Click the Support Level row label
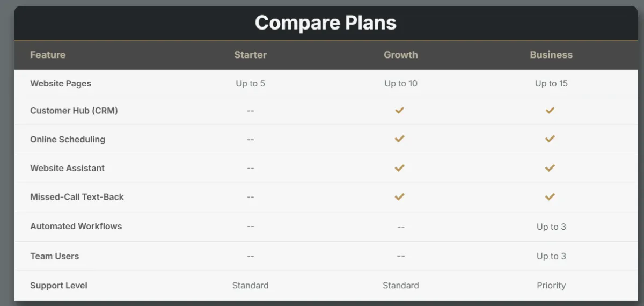 pyautogui.click(x=58, y=285)
